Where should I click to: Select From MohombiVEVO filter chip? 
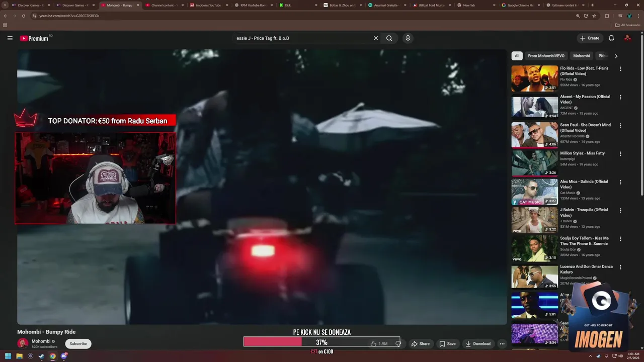(x=546, y=56)
